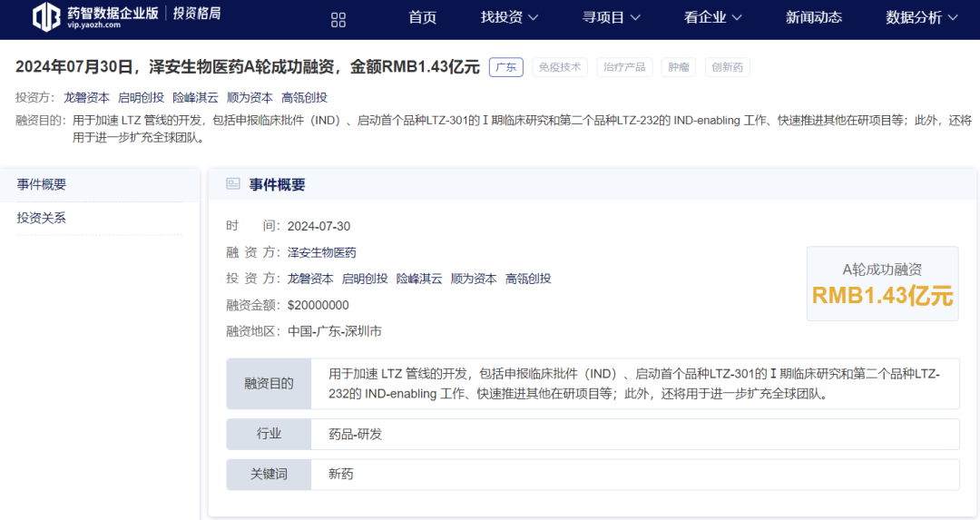This screenshot has height=520, width=980.
Task: Open the four-square grid apps icon
Action: click(338, 20)
